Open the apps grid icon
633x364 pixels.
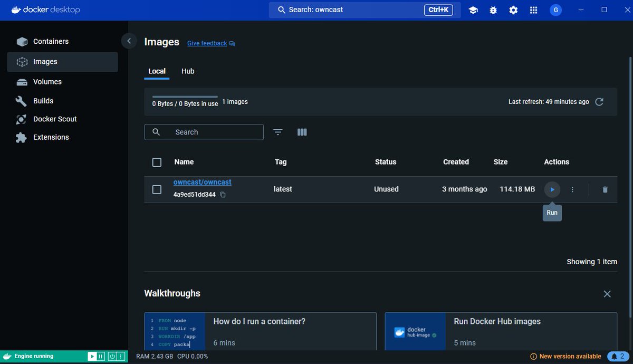pos(533,10)
